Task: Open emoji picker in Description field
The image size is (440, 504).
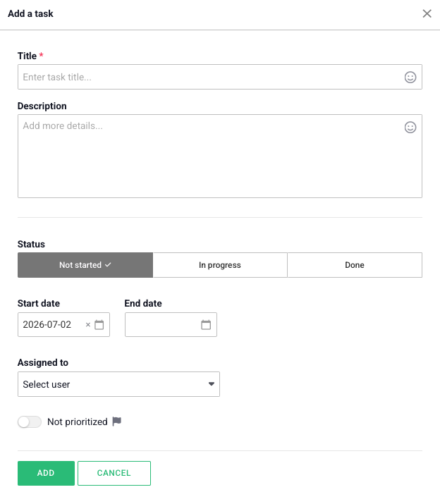Action: 410,128
